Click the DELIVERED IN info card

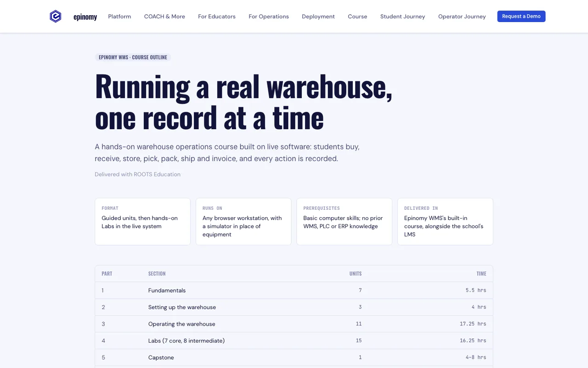click(445, 222)
